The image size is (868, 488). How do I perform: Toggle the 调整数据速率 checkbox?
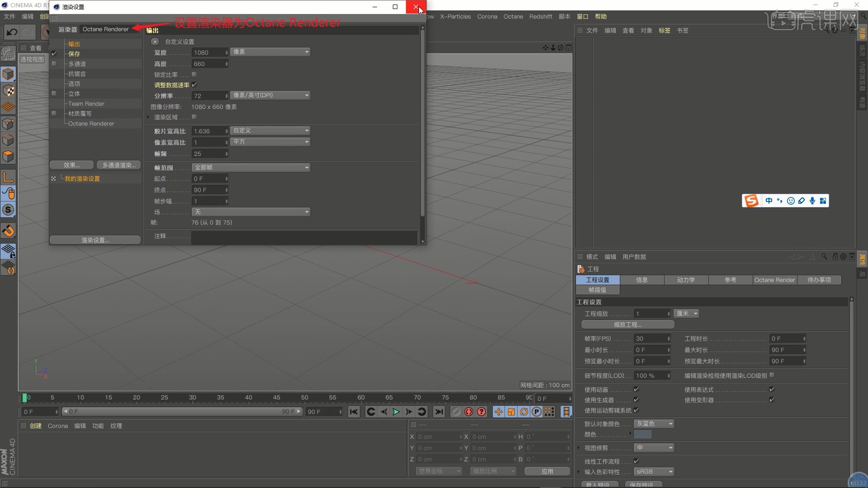(194, 84)
